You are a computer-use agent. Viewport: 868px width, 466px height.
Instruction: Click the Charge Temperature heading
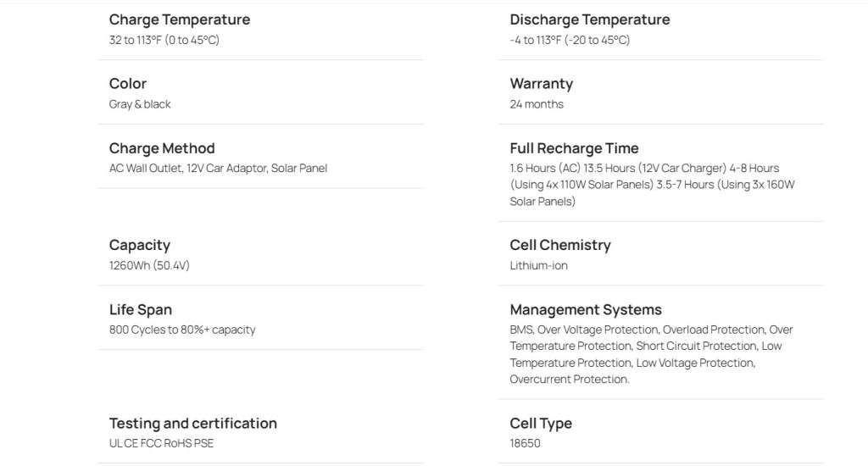[180, 19]
